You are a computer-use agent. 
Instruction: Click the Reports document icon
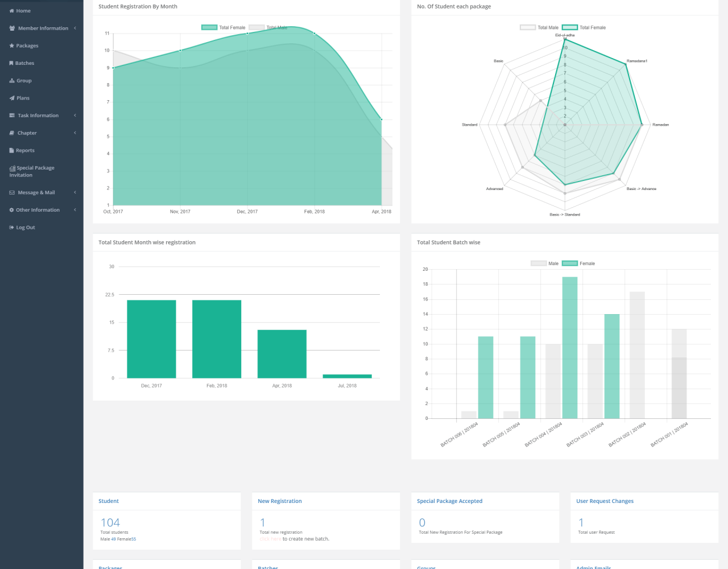pos(11,150)
